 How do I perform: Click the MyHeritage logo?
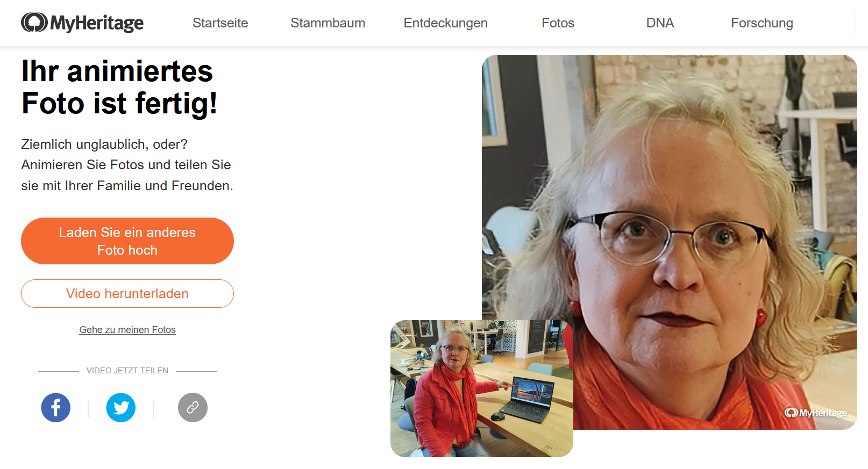pos(82,23)
